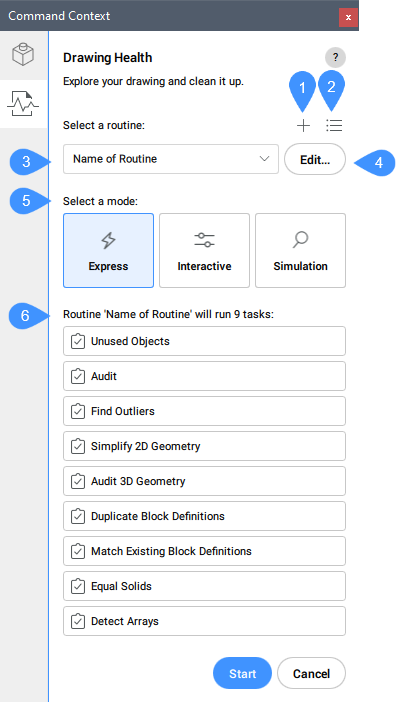Select Simulation mode
This screenshot has width=396, height=702.
[300, 250]
